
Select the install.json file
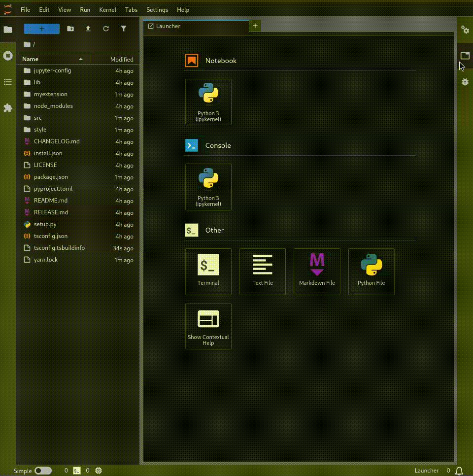tap(78, 153)
